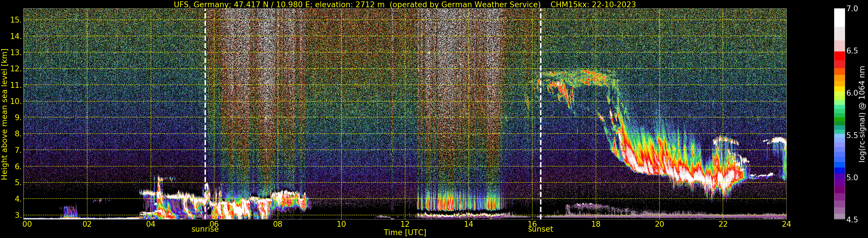Click the height tick label '8.'
This screenshot has width=868, height=238.
[18, 134]
